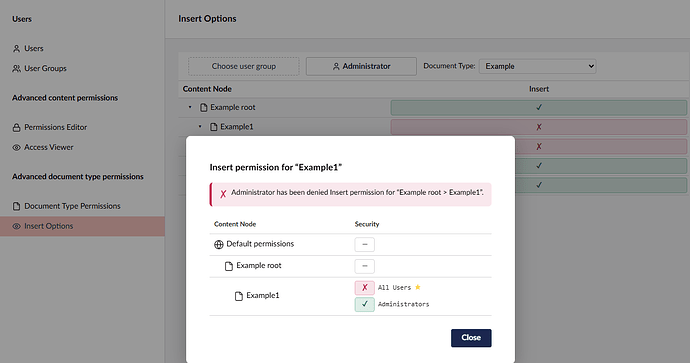The image size is (690, 363).
Task: Click the Example root document icon in the dialog
Action: pyautogui.click(x=229, y=266)
